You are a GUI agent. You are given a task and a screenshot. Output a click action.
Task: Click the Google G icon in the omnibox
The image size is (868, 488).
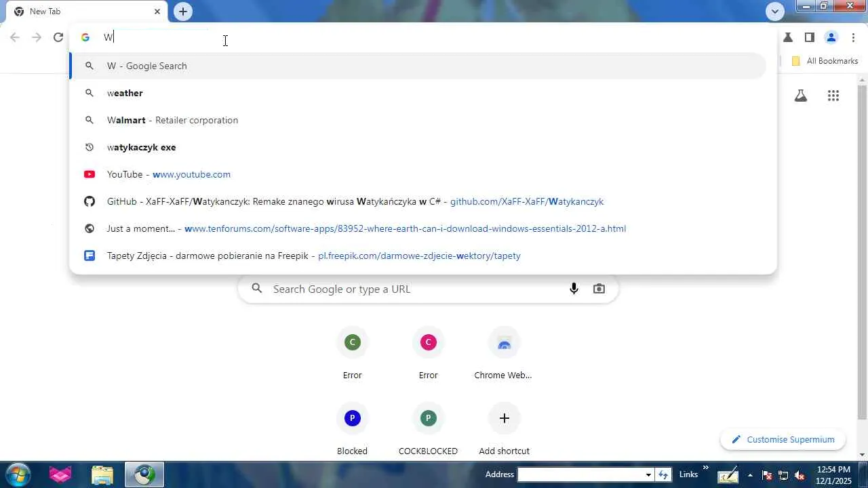tap(85, 37)
